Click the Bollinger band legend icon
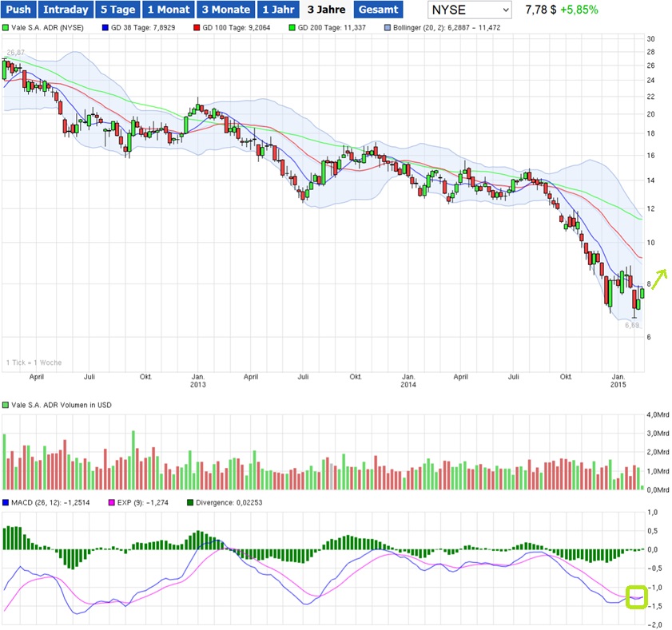 pyautogui.click(x=388, y=27)
